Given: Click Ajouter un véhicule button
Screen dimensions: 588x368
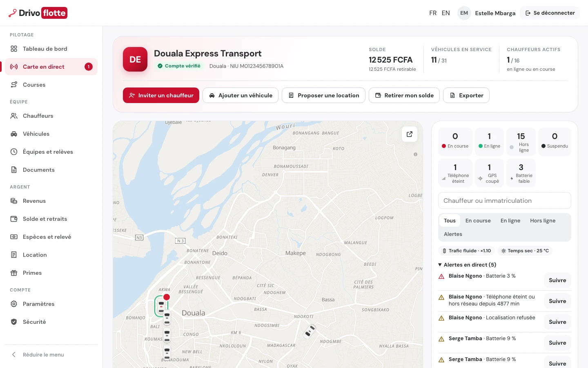Looking at the screenshot, I should tap(241, 95).
